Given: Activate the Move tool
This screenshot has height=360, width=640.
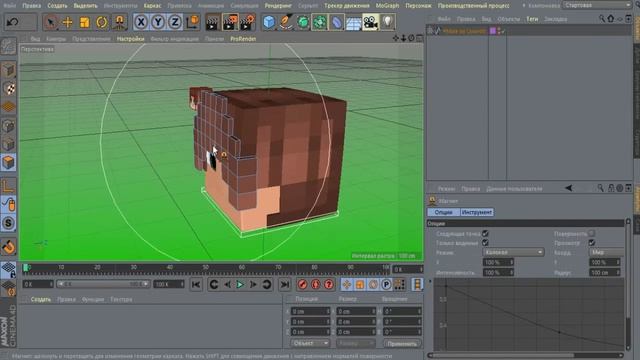Looking at the screenshot, I should 68,22.
